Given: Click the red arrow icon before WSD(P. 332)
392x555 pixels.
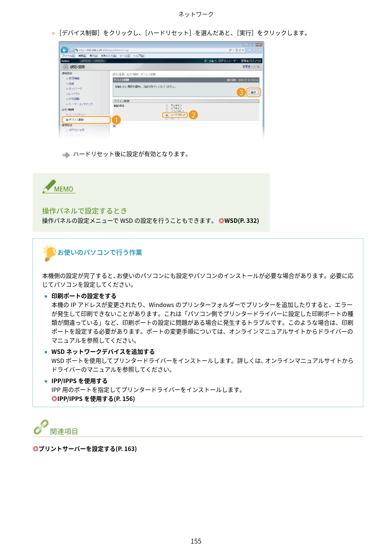Looking at the screenshot, I should (221, 221).
